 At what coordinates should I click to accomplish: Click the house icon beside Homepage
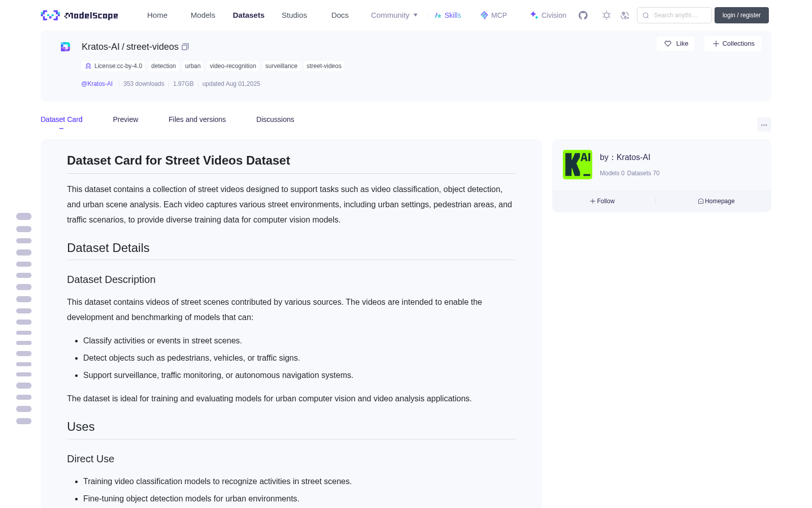coord(701,201)
